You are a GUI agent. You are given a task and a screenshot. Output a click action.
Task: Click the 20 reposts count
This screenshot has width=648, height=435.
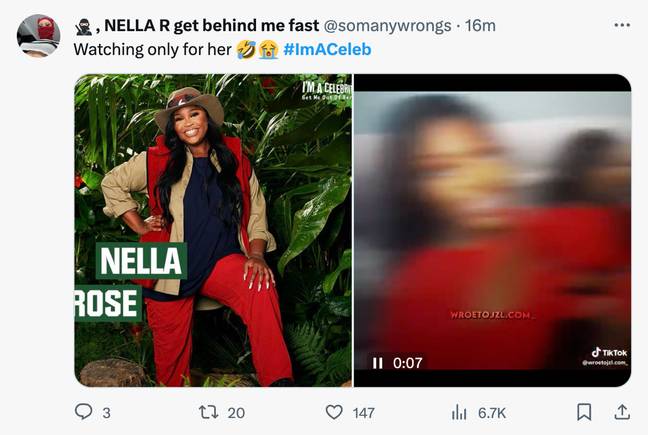(236, 413)
